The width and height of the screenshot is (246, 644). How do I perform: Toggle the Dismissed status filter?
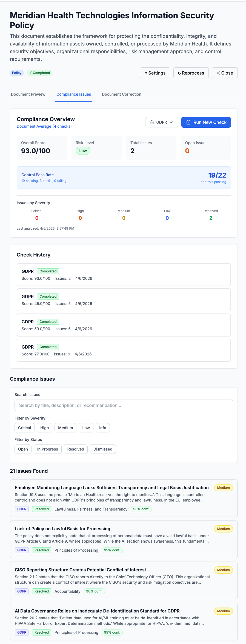pyautogui.click(x=103, y=449)
